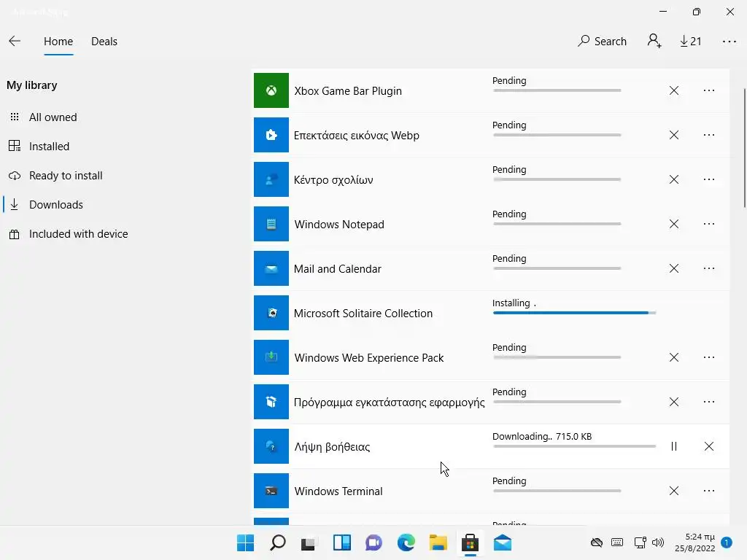Open the Search box
Image resolution: width=747 pixels, height=560 pixels.
[x=602, y=42]
